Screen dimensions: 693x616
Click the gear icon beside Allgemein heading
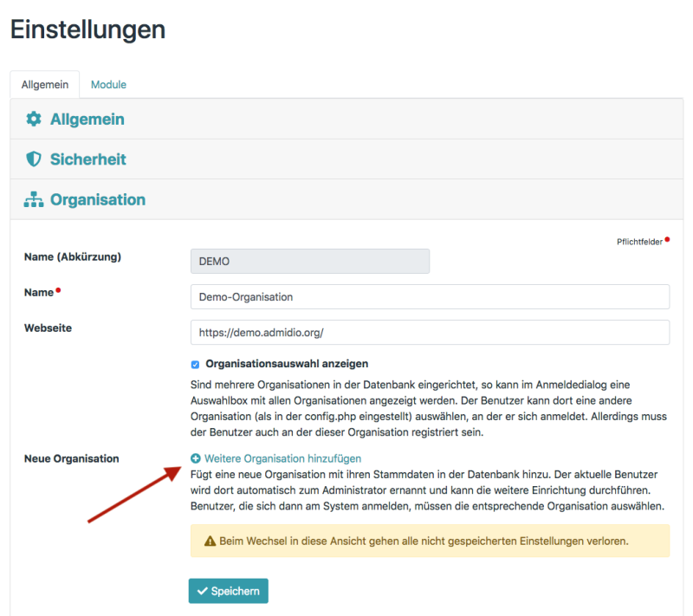(x=32, y=119)
